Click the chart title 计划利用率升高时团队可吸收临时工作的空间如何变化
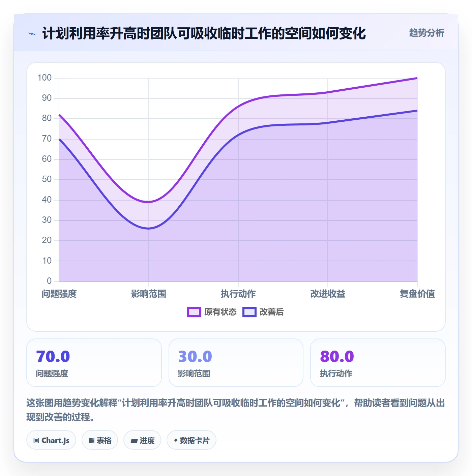Screen dimensions: 472x476 [x=204, y=34]
